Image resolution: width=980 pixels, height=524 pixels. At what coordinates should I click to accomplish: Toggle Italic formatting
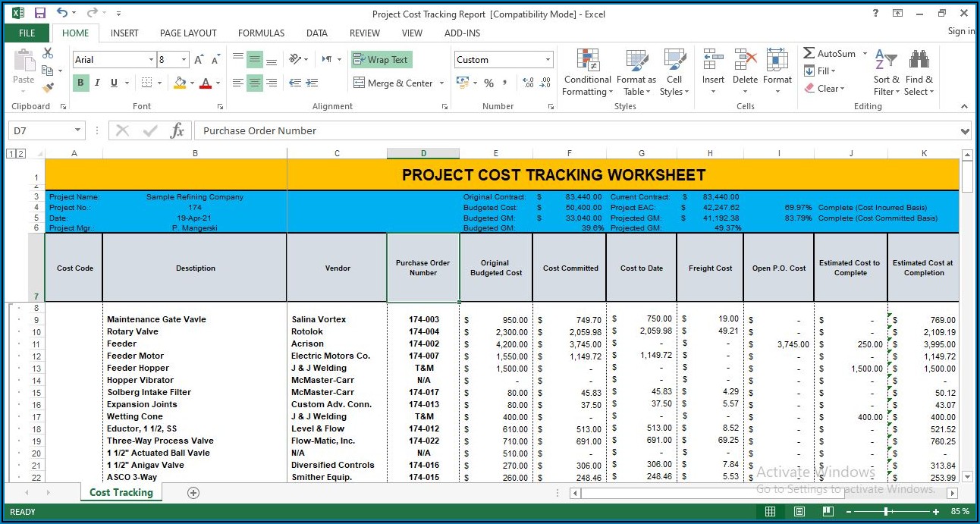click(x=97, y=83)
